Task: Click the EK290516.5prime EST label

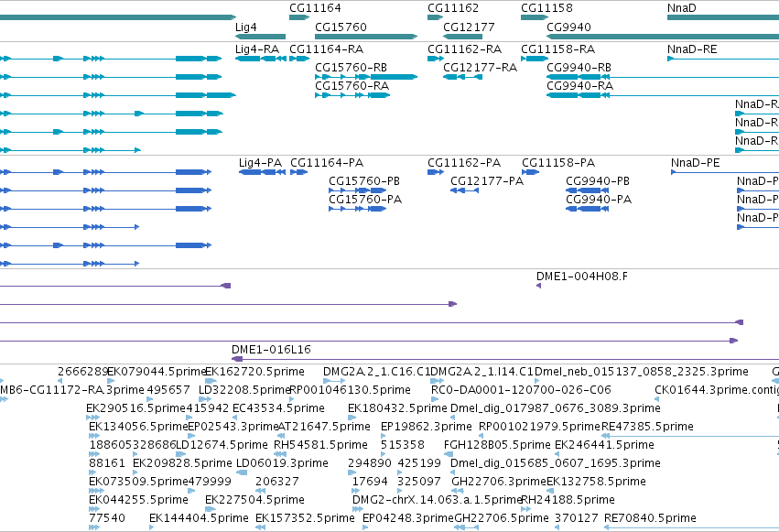Action: [135, 408]
